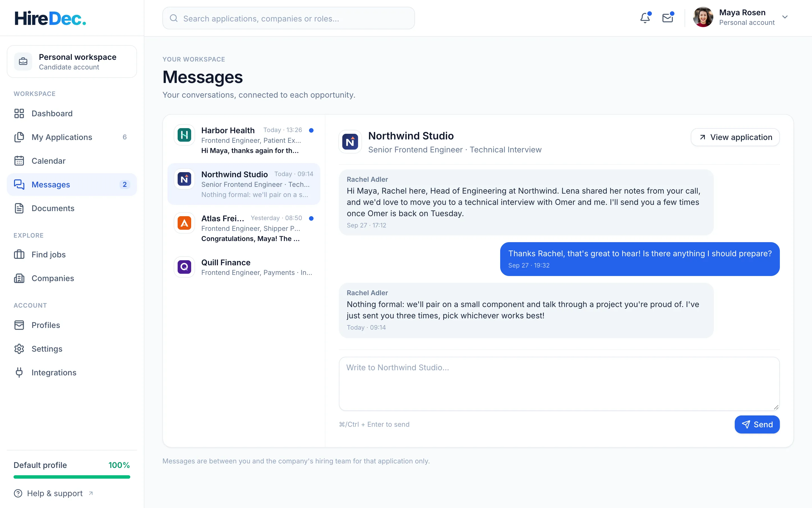Open the Harbor Health conversation
The height and width of the screenshot is (508, 812).
tap(244, 140)
